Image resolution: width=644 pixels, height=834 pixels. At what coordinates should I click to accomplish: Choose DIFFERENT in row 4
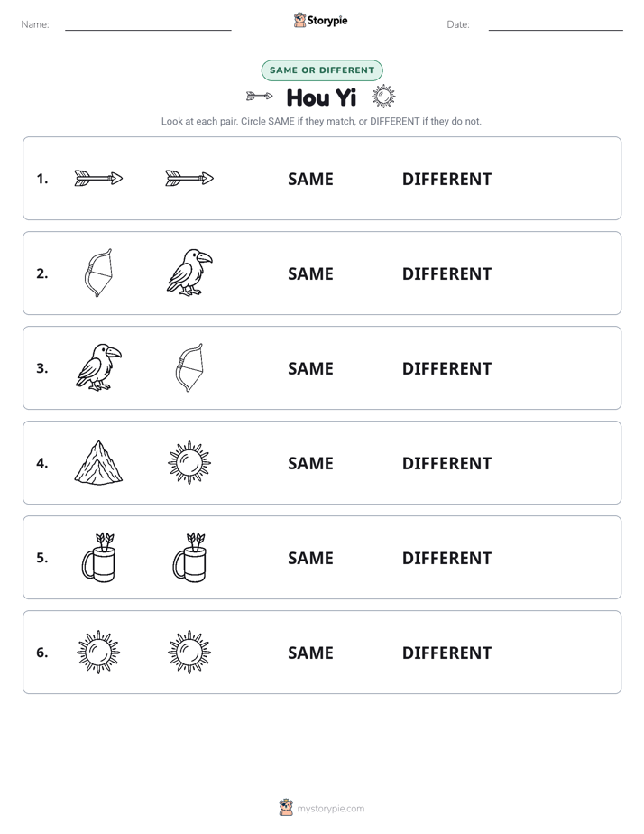pyautogui.click(x=446, y=463)
